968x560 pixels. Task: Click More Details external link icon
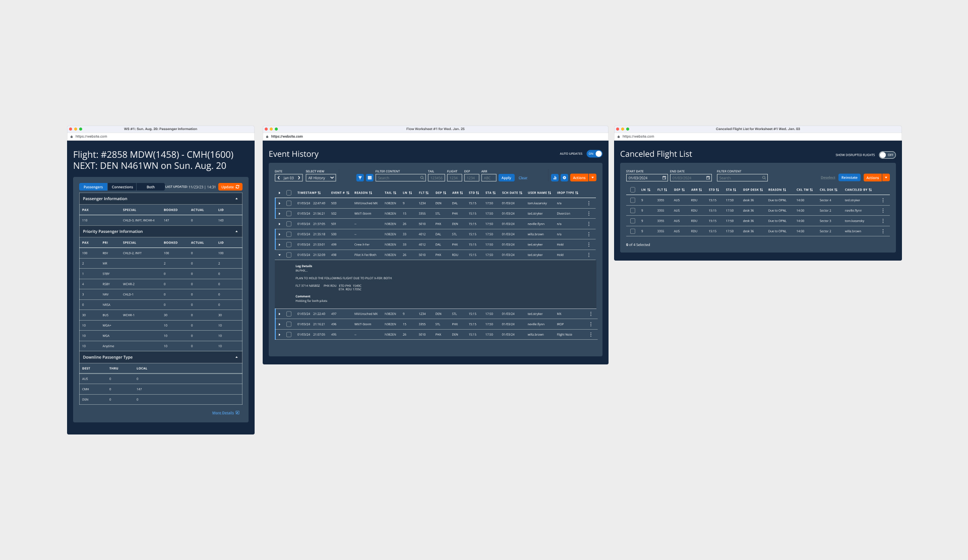pyautogui.click(x=237, y=413)
